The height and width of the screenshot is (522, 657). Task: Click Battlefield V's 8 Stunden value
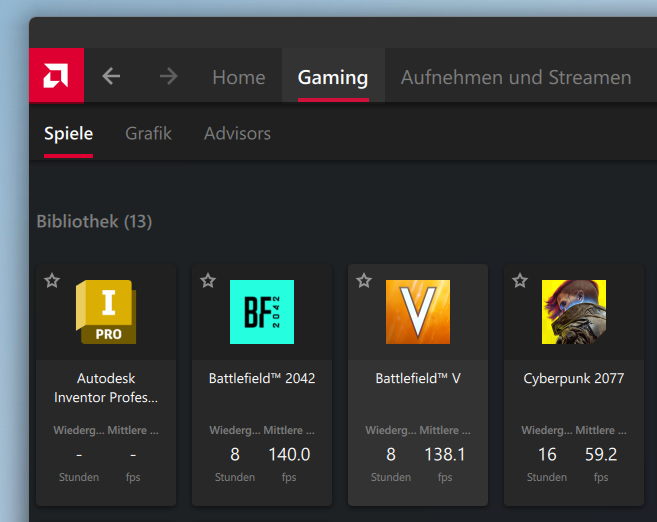[x=391, y=455]
